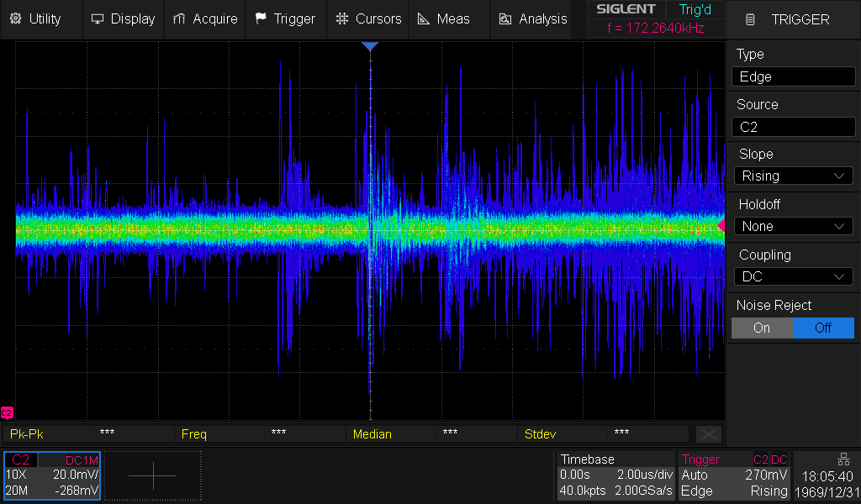The width and height of the screenshot is (861, 504).
Task: Select the blue trigger position marker
Action: click(370, 46)
